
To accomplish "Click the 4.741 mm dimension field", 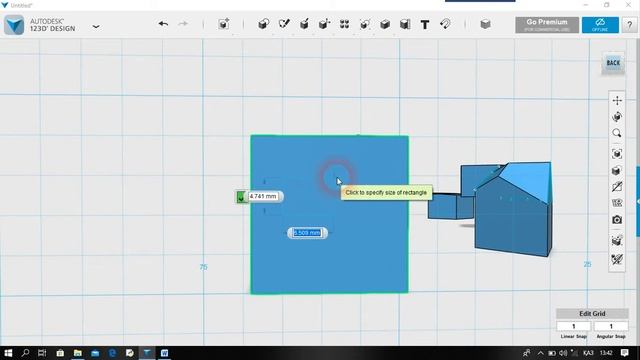I will [x=263, y=196].
